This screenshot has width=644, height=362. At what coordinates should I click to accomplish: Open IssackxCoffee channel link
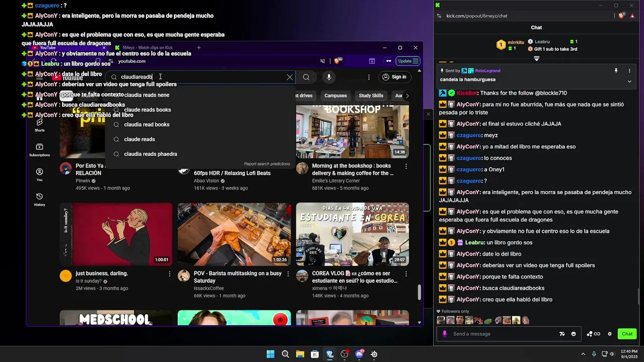[x=209, y=289]
